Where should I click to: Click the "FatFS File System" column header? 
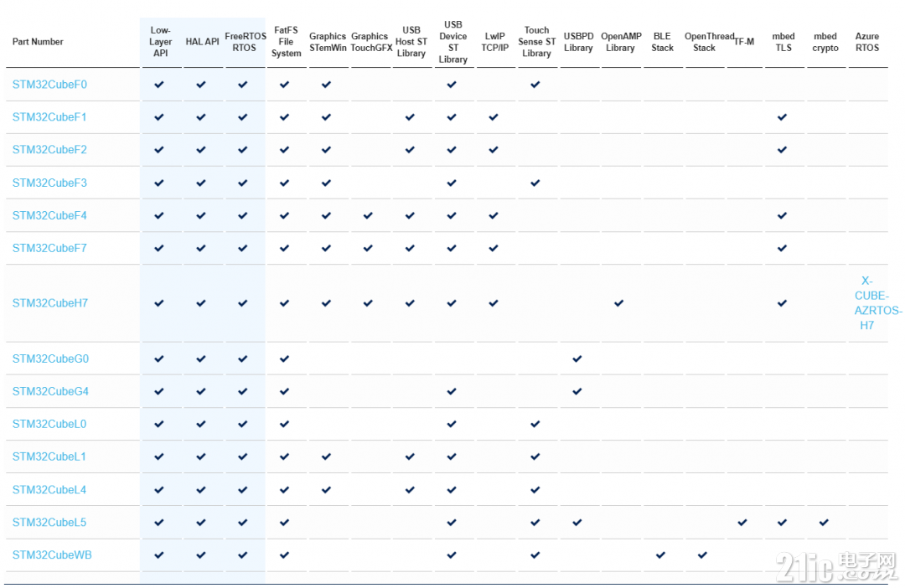(287, 42)
